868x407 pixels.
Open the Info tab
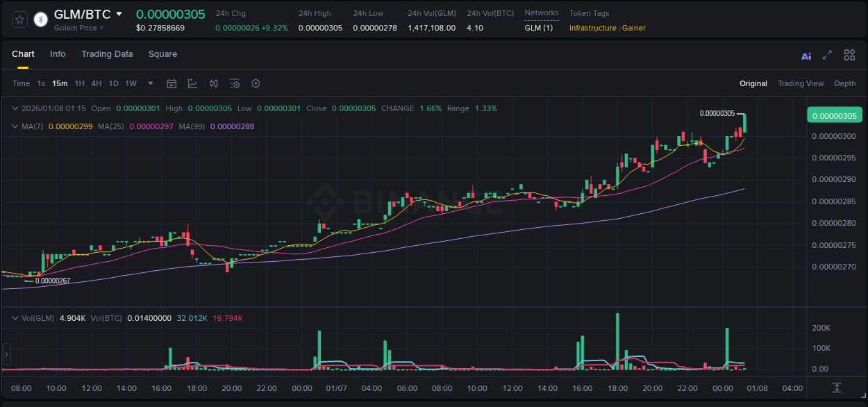[x=58, y=54]
